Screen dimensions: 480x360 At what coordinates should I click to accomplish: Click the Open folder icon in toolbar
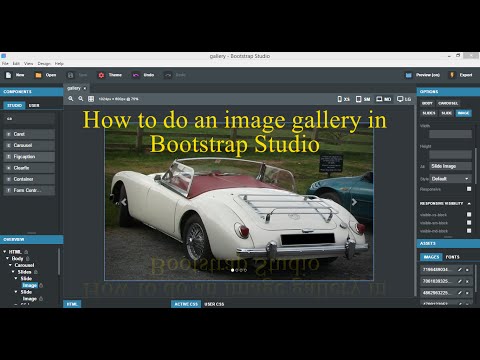(x=39, y=75)
